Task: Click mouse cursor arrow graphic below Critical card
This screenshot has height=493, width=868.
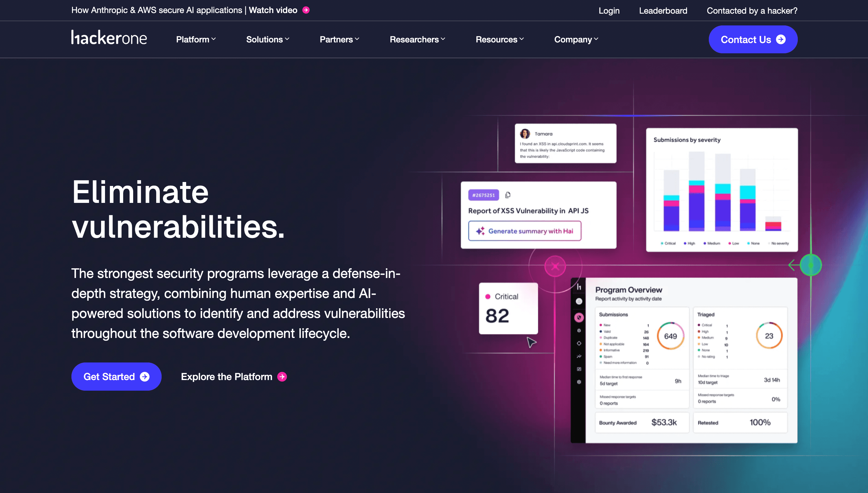Action: (x=531, y=342)
